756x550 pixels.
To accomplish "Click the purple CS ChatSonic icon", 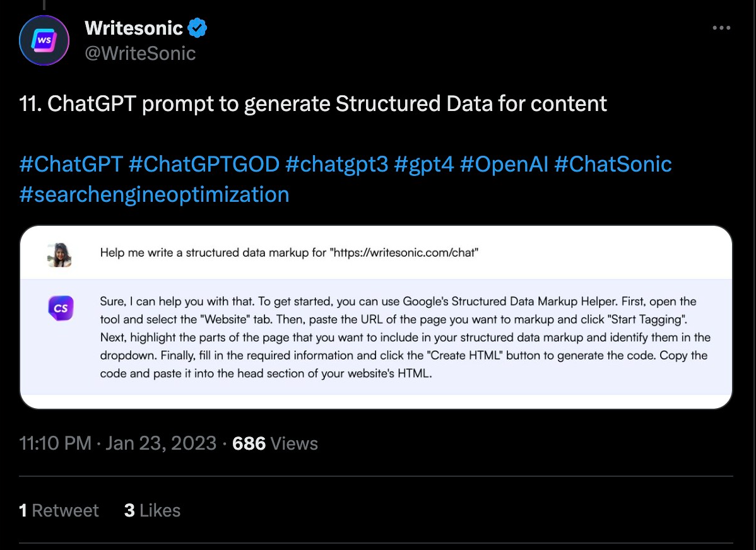I will coord(61,309).
